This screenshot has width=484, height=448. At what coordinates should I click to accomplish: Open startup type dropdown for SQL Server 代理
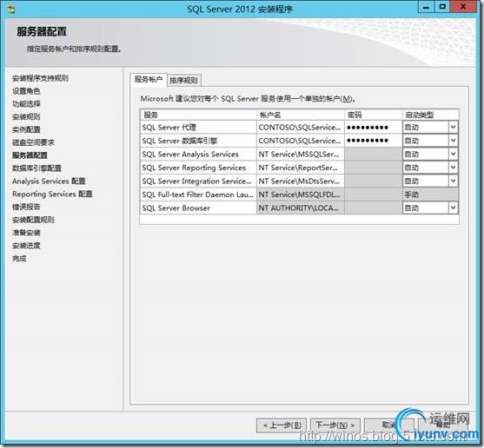453,127
